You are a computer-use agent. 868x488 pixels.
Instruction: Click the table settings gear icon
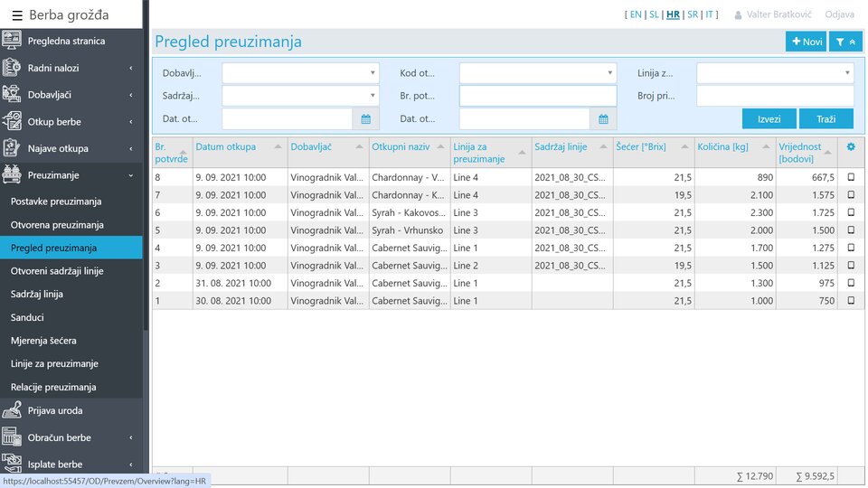point(850,146)
